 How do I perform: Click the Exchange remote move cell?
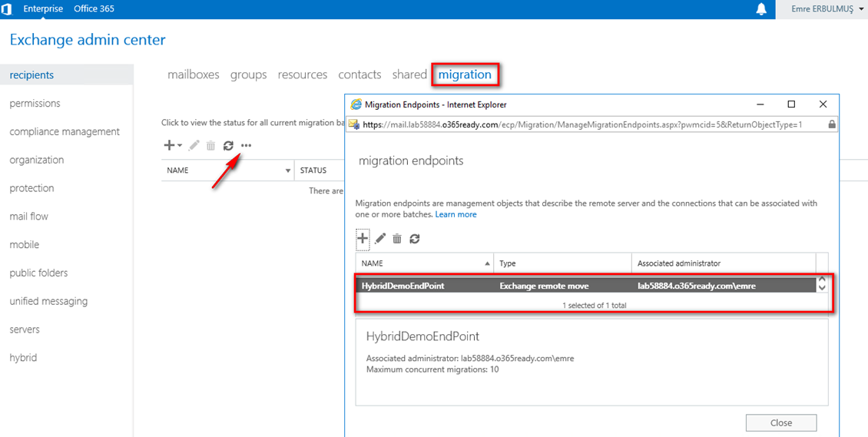(544, 286)
